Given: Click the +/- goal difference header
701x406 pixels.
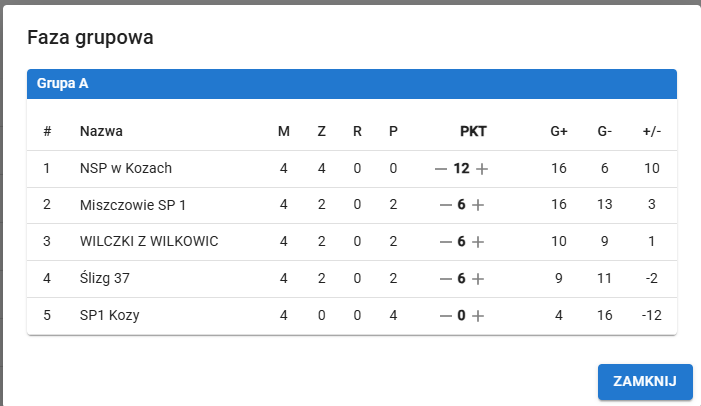Looking at the screenshot, I should click(652, 131).
